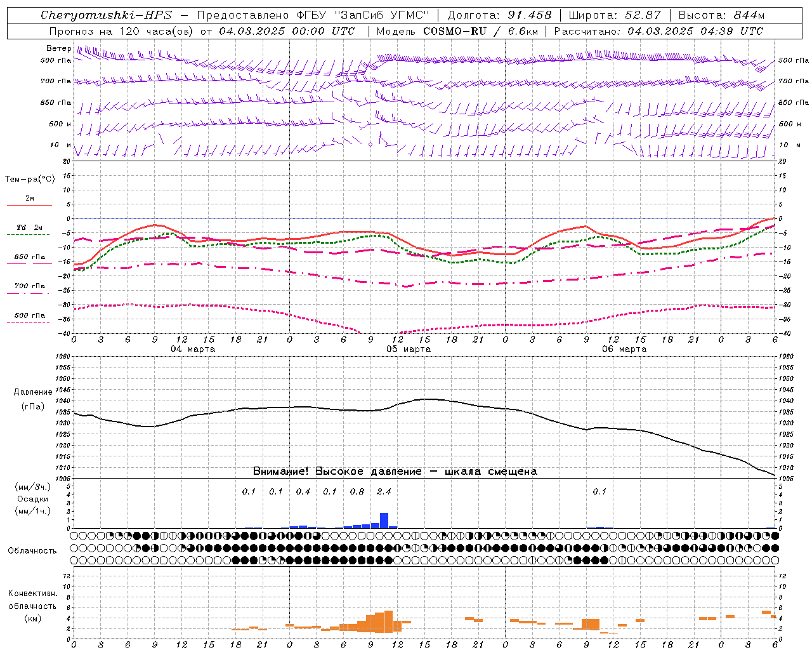Click the 2.4 precipitation total value
812x650 pixels.
384,491
